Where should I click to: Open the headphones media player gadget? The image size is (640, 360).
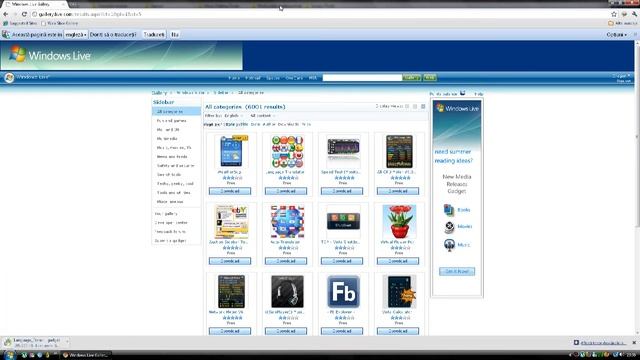coord(287,291)
